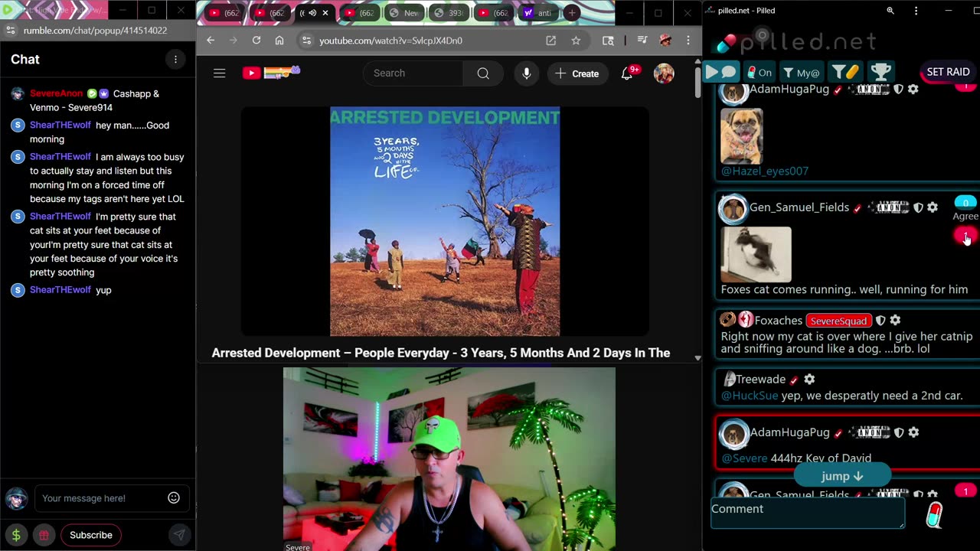This screenshot has height=551, width=980.
Task: Switch to the Yahoo 'anti' tab
Action: (x=538, y=13)
